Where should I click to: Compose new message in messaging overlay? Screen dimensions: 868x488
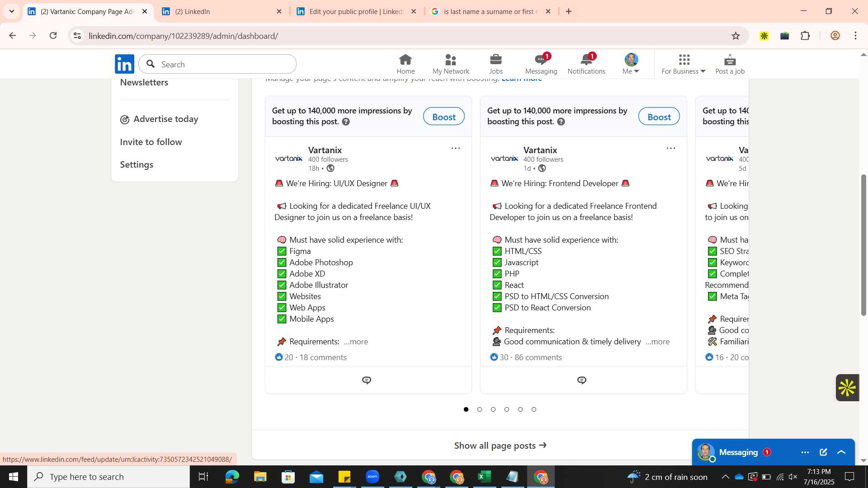823,452
